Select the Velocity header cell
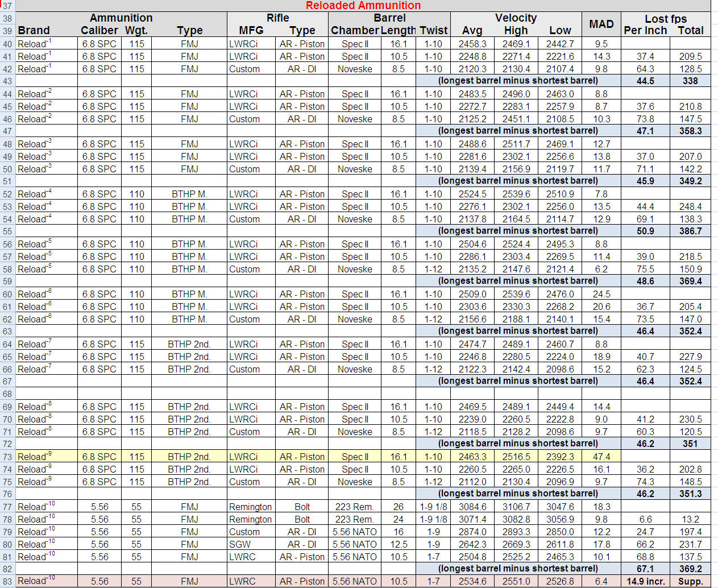Image resolution: width=718 pixels, height=588 pixels. tap(516, 18)
